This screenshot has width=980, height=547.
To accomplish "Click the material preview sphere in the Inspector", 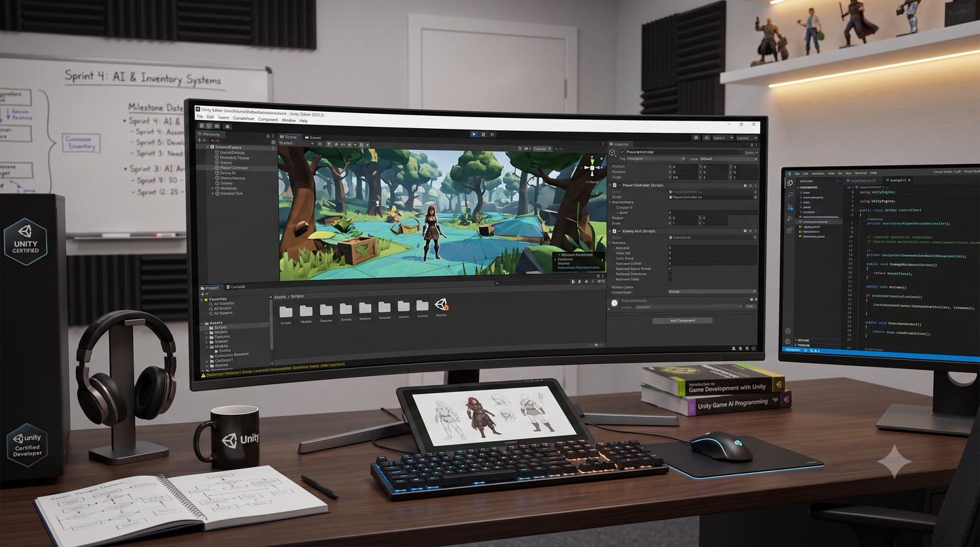I will 614,303.
